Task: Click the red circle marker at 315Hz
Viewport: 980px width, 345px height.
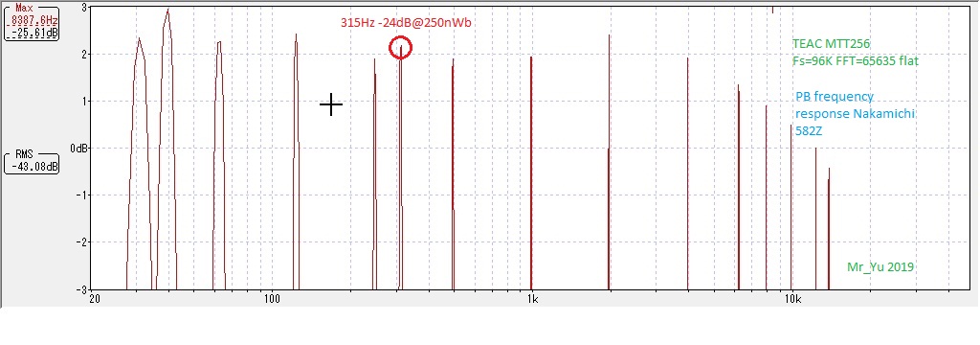Action: pyautogui.click(x=401, y=48)
